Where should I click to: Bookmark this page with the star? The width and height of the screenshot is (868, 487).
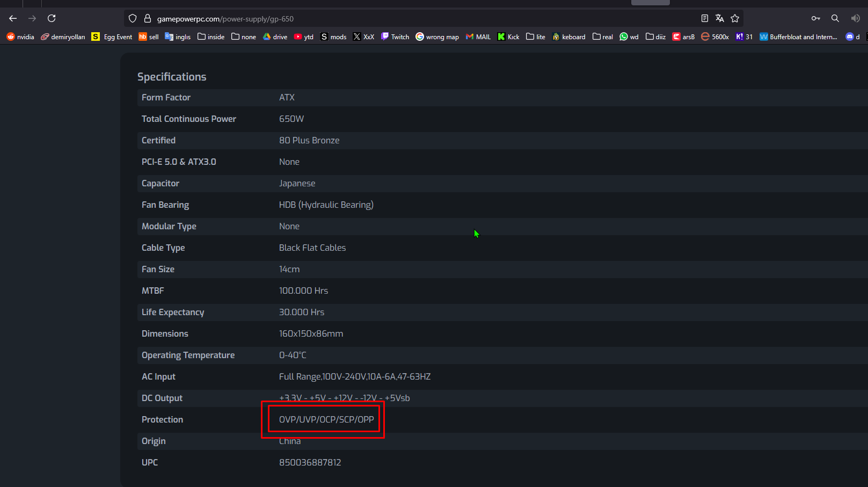pos(735,18)
